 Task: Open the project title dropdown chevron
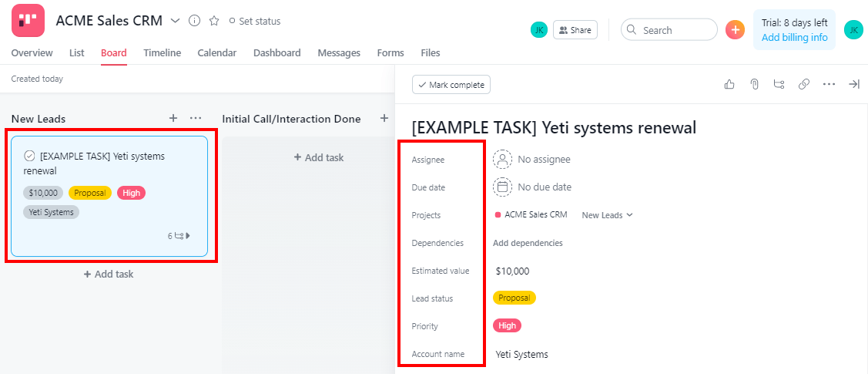[175, 21]
